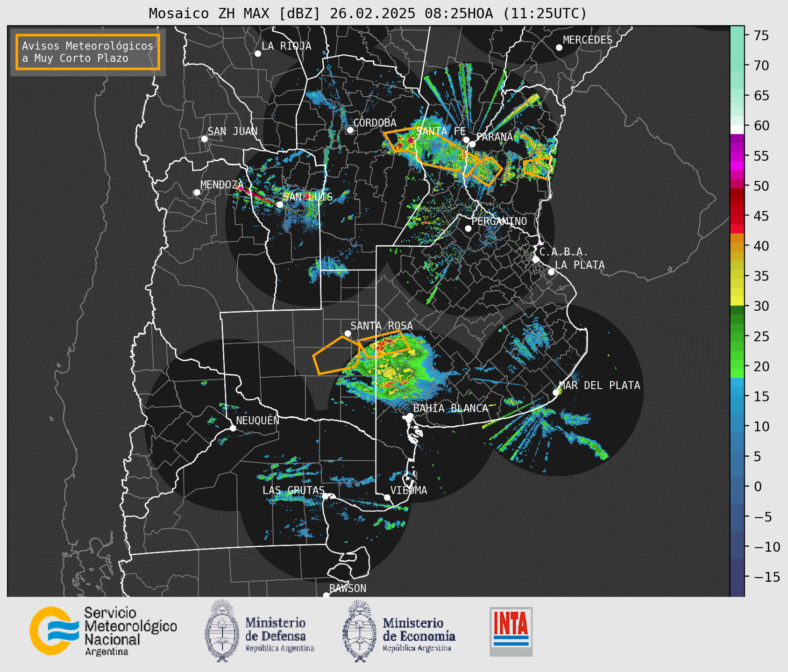Screen dimensions: 788x672
Task: Click the Mosaico ZH MAX title text
Action: 368,13
